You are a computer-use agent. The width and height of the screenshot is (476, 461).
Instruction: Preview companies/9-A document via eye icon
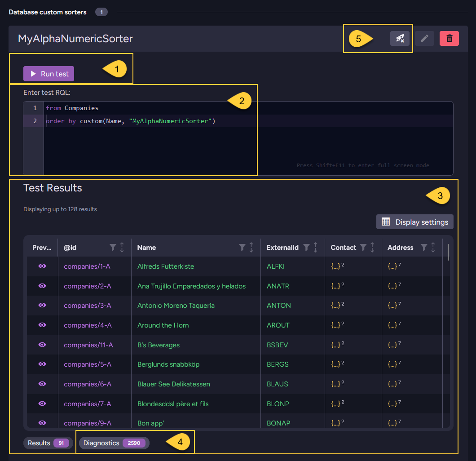click(42, 423)
